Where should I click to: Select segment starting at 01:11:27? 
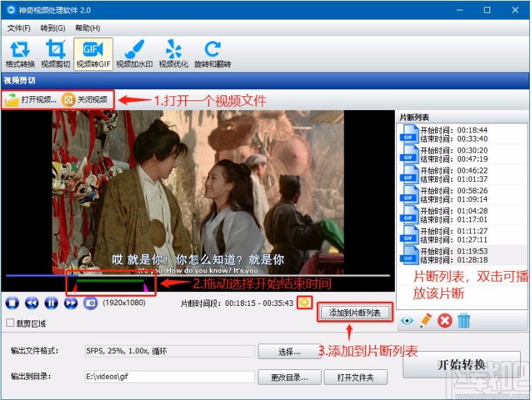pos(462,235)
